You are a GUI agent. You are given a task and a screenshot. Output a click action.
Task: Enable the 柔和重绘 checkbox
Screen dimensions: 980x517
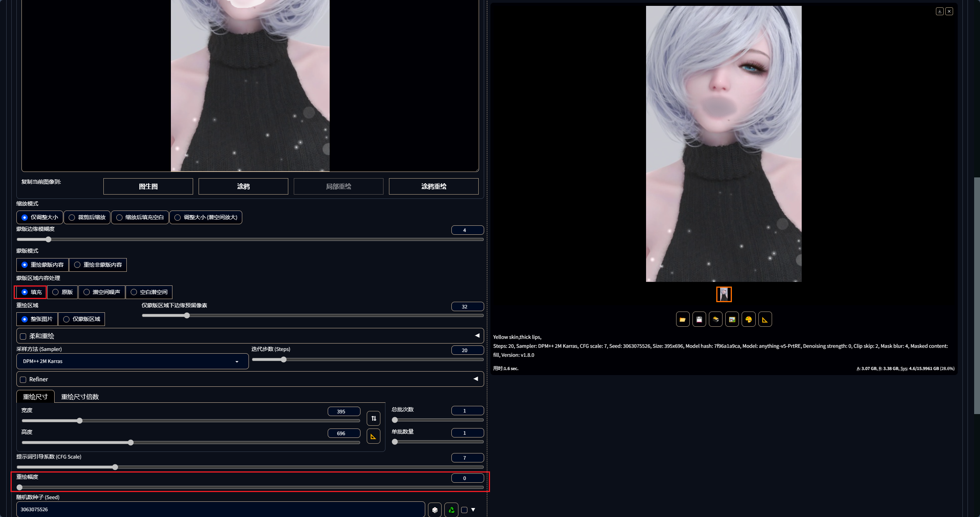pyautogui.click(x=23, y=336)
